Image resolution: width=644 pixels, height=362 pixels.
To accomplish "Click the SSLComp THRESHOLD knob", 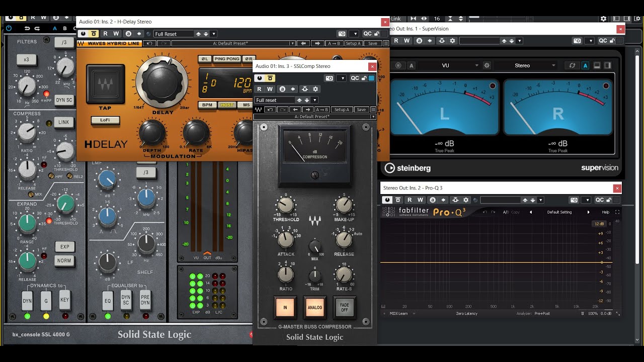I will 285,205.
